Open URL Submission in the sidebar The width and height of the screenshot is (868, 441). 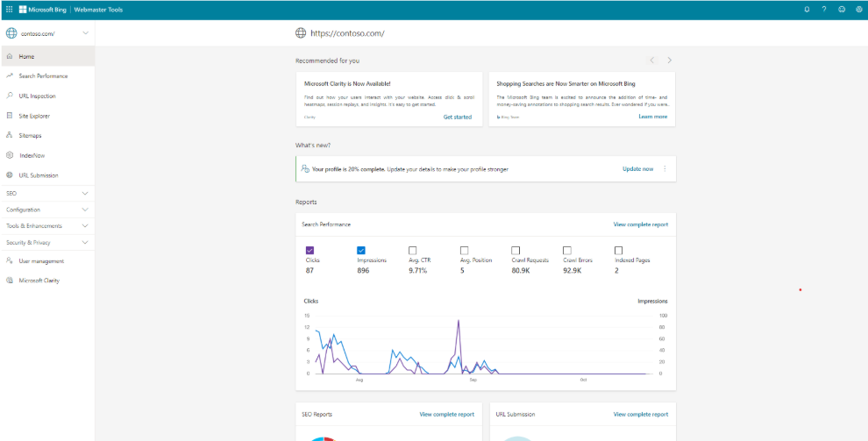pos(47,174)
